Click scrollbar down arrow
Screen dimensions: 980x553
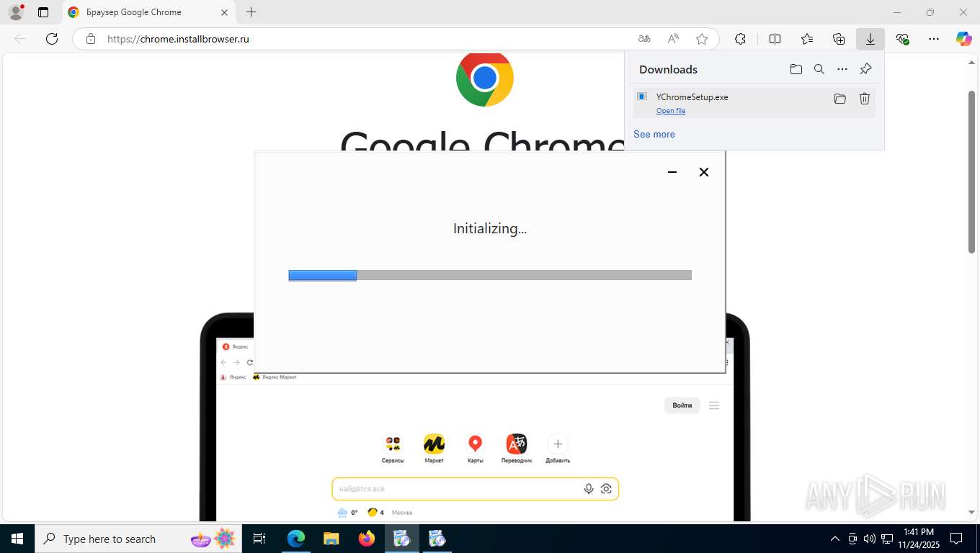[971, 512]
